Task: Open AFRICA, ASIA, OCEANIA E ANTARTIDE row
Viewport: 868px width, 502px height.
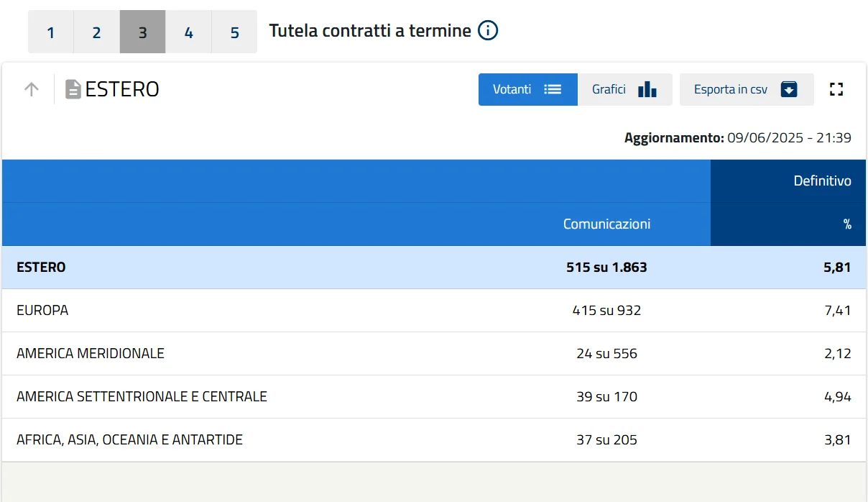Action: pyautogui.click(x=129, y=440)
